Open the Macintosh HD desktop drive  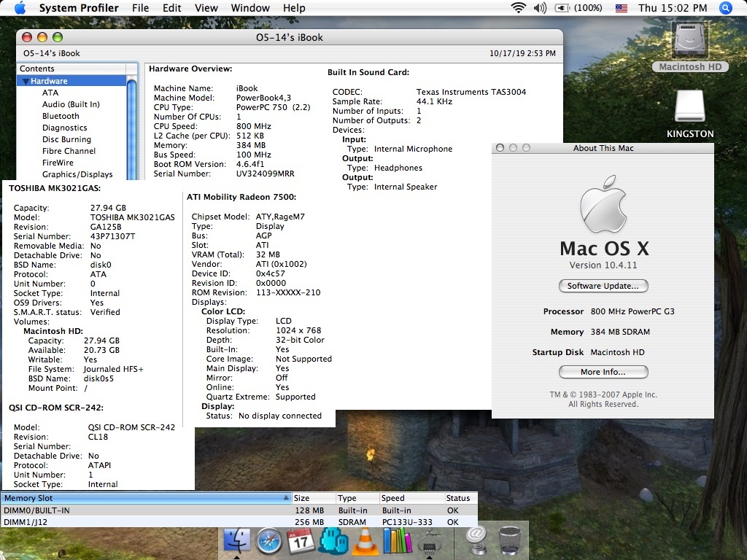[x=690, y=47]
